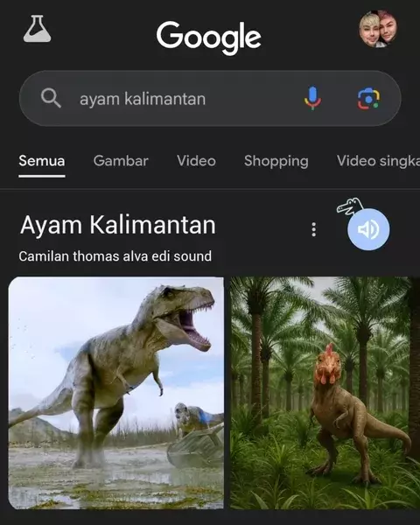Viewport: 420px width, 525px height.
Task: Open the three-dot menu beside Ayam Kalimantan
Action: (314, 229)
